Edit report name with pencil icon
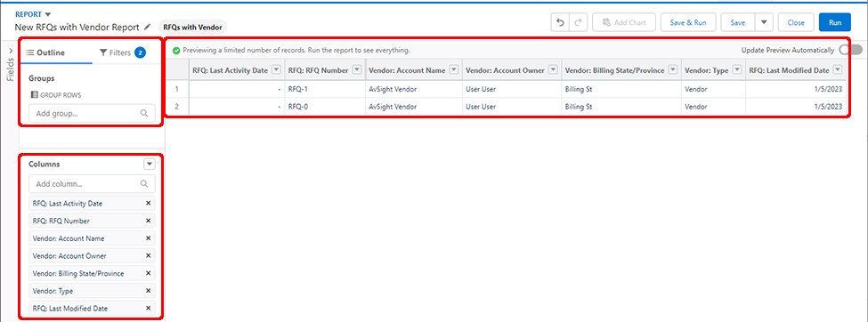Screen dimensions: 868x322 tap(147, 27)
